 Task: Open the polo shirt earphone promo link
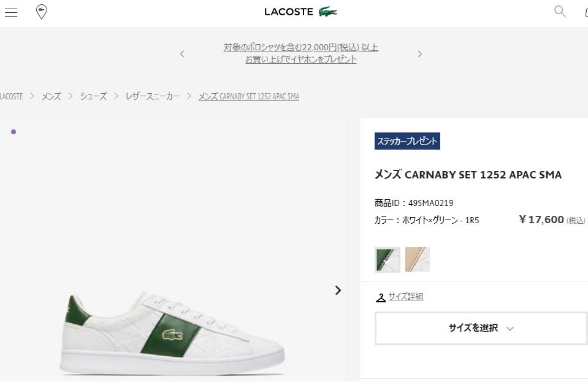[301, 53]
